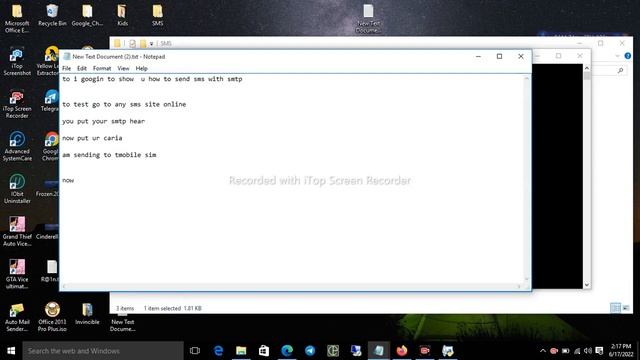Viewport: 640px width, 360px height.
Task: Launch iTop Screenshot desktop shortcut
Action: tap(17, 62)
